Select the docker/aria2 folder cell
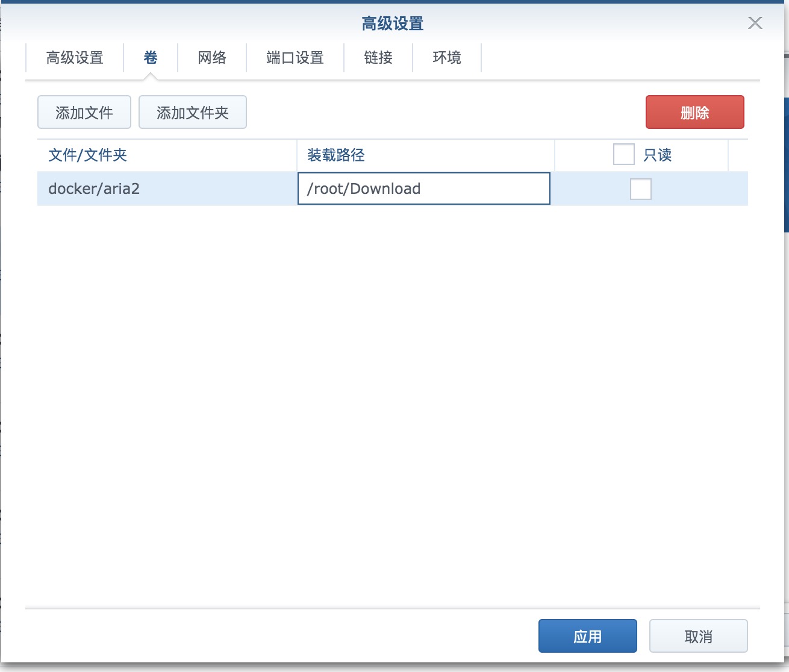The width and height of the screenshot is (789, 672). click(167, 188)
